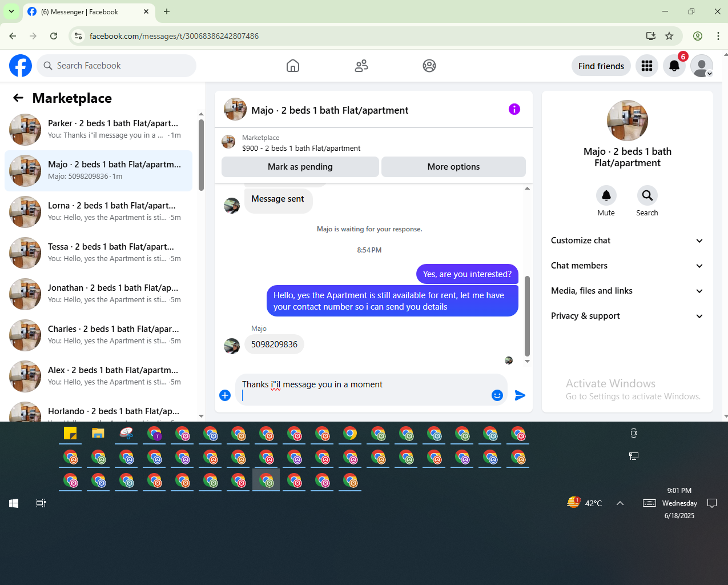Viewport: 728px width, 585px height.
Task: Click the conversation list scrollbar thumb
Action: tap(201, 155)
